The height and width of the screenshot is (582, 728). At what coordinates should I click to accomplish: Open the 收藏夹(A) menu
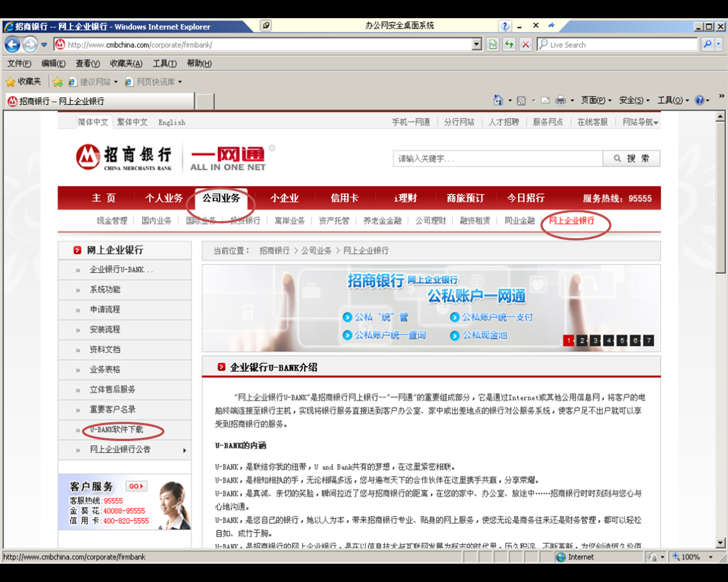click(x=126, y=63)
